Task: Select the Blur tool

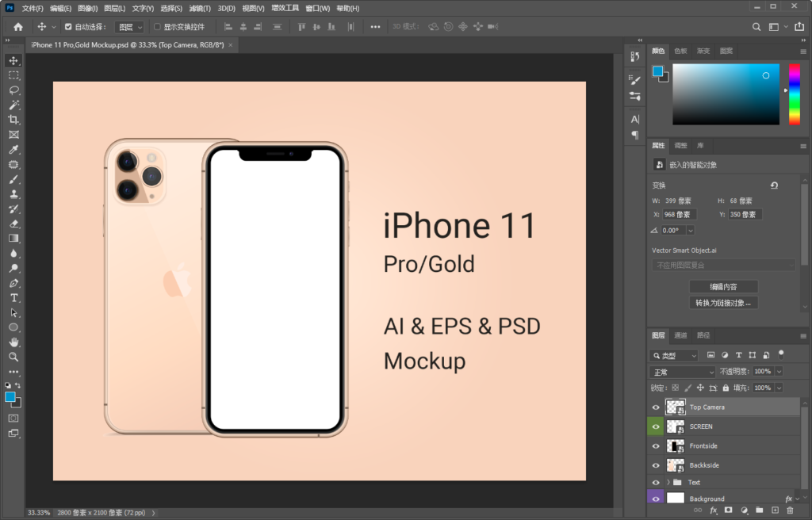Action: [x=13, y=254]
